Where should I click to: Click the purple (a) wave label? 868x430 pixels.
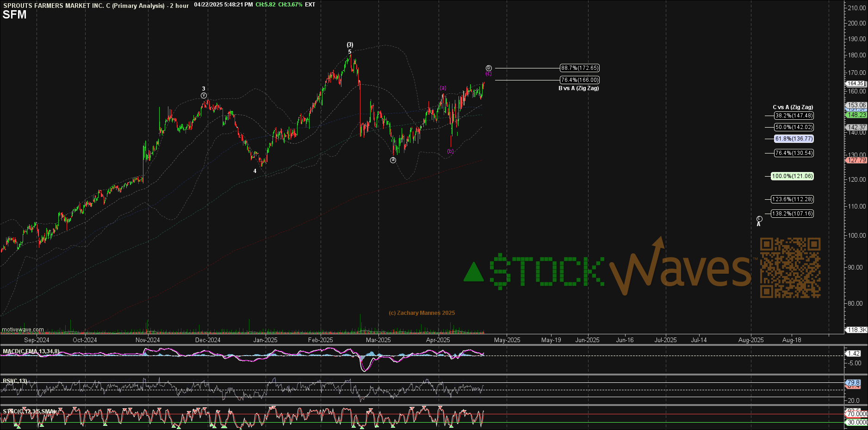tap(443, 88)
